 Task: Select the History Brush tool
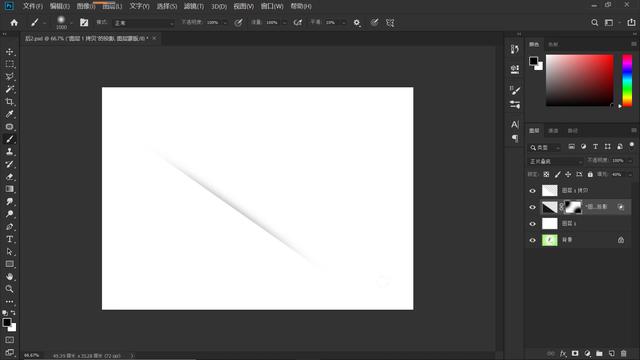click(x=9, y=164)
